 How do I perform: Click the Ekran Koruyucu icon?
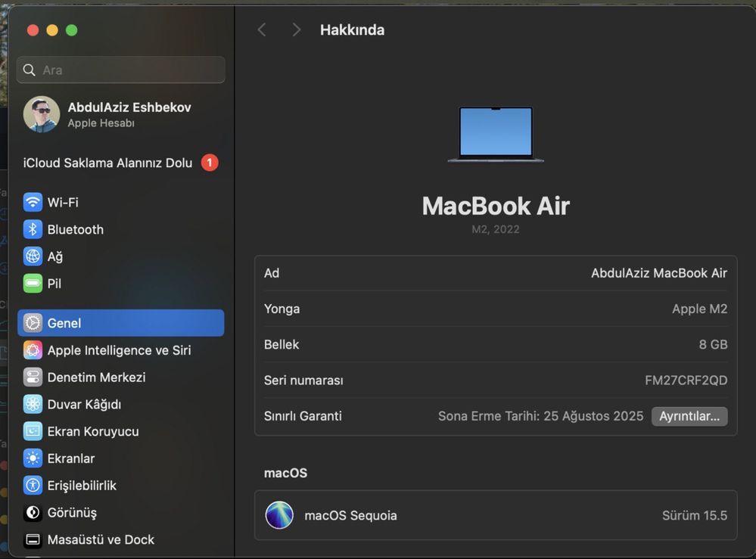pos(33,431)
